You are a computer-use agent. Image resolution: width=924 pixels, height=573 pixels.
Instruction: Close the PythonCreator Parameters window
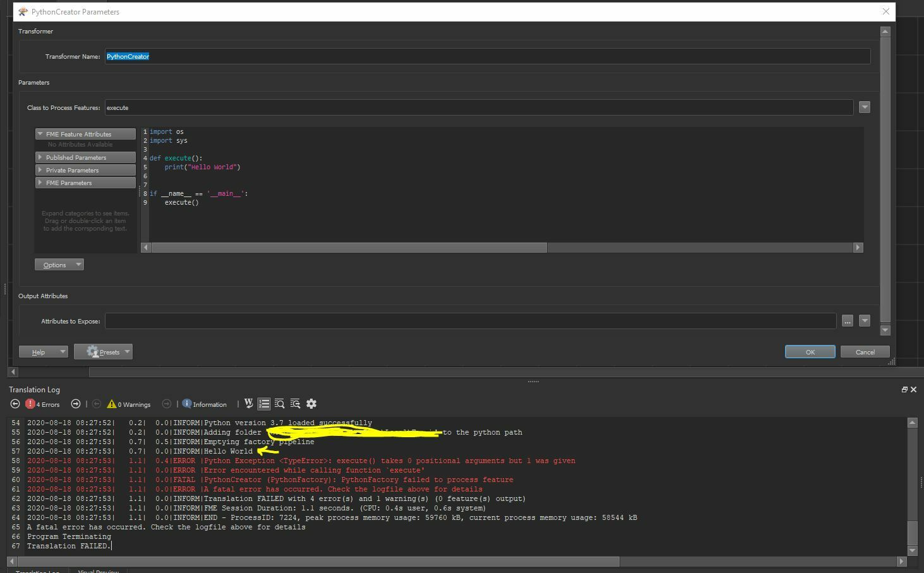pyautogui.click(x=885, y=11)
